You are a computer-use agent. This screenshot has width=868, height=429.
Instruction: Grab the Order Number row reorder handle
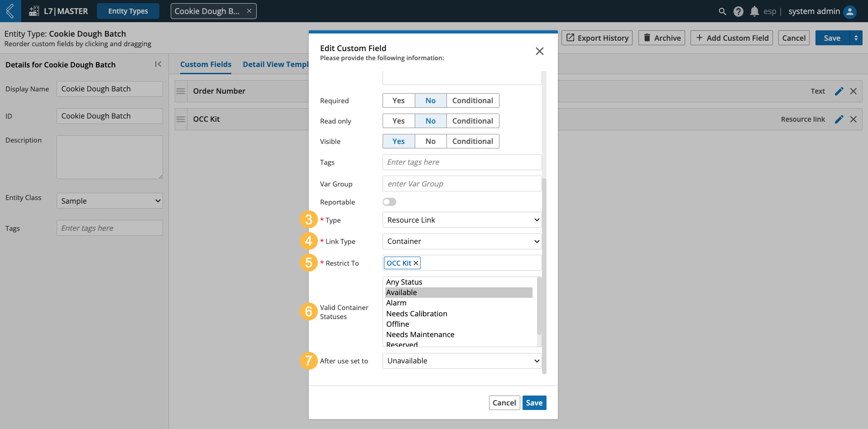(x=181, y=91)
